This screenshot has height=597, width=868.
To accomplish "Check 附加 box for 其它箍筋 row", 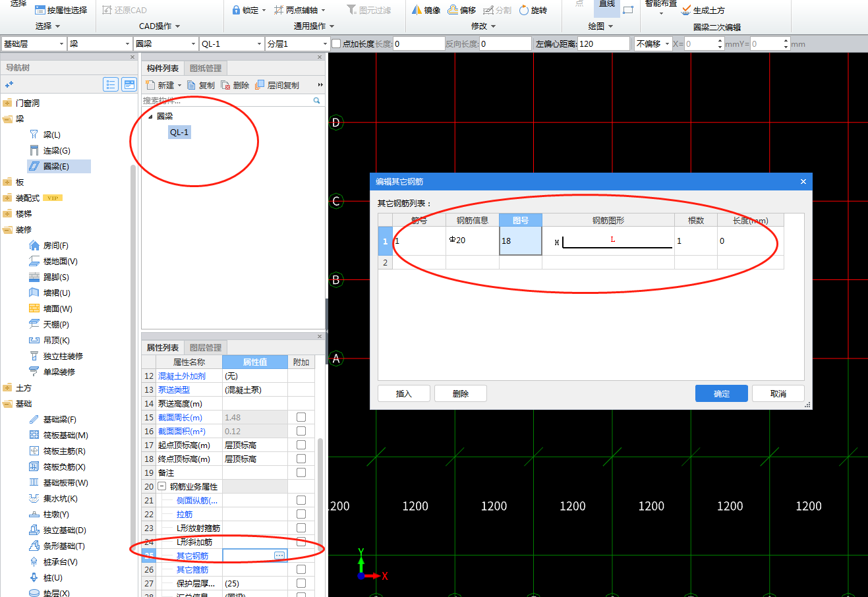I will click(x=301, y=569).
